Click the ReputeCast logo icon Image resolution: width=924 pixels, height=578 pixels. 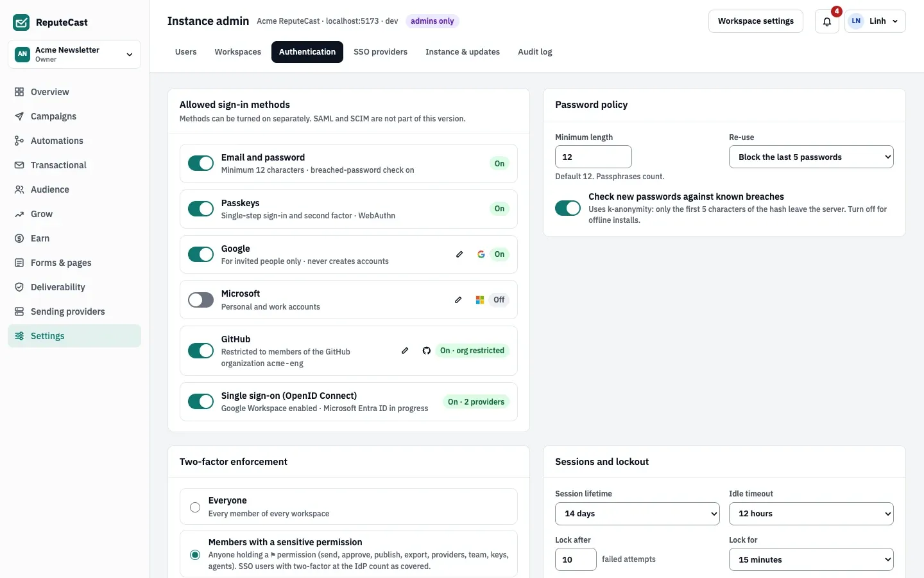[x=21, y=22]
